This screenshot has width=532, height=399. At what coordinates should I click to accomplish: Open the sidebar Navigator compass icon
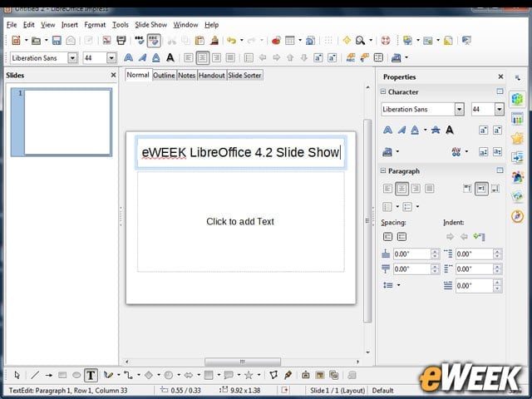(x=517, y=216)
